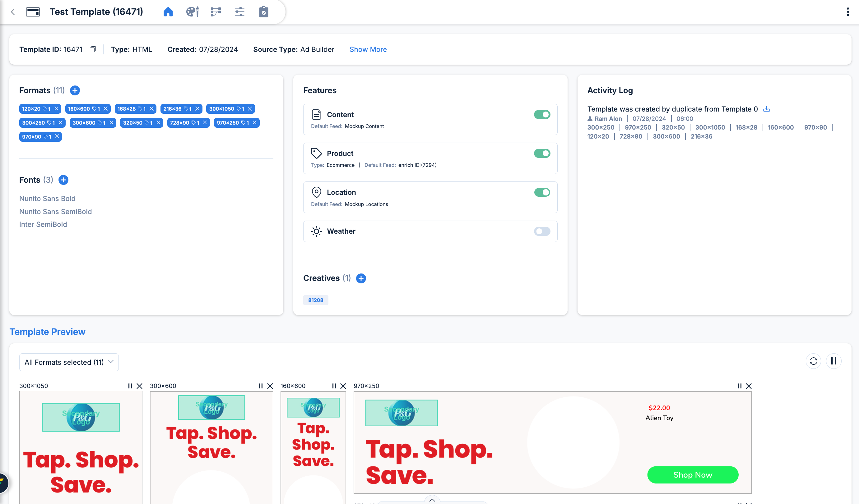859x504 pixels.
Task: Expand the bottom panel chevron up
Action: pyautogui.click(x=432, y=500)
